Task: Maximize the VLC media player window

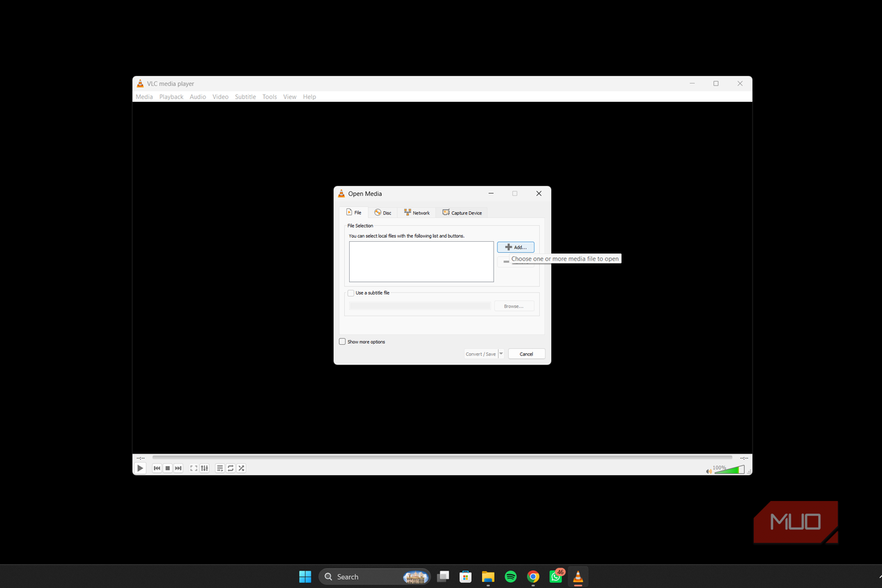Action: click(715, 84)
